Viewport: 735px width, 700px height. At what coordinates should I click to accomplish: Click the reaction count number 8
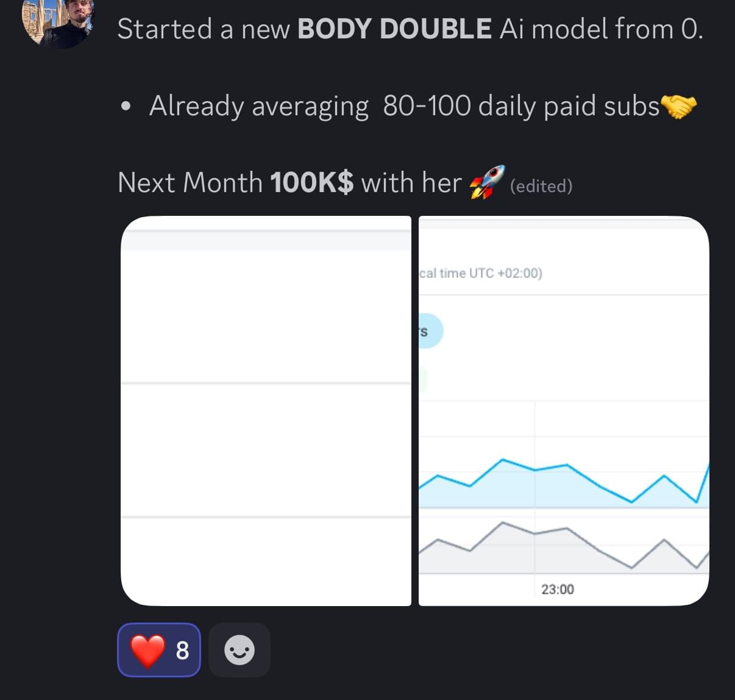[182, 651]
